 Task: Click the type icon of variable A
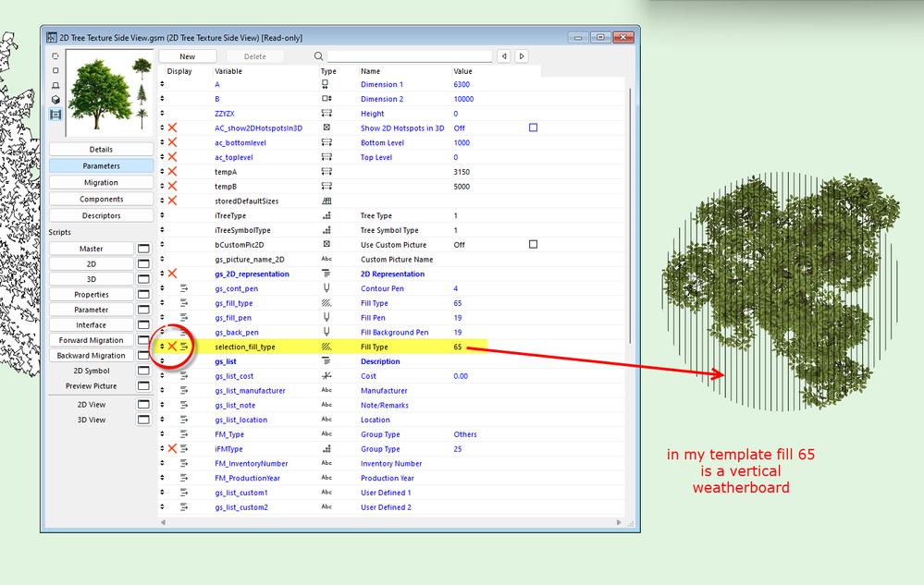[326, 84]
